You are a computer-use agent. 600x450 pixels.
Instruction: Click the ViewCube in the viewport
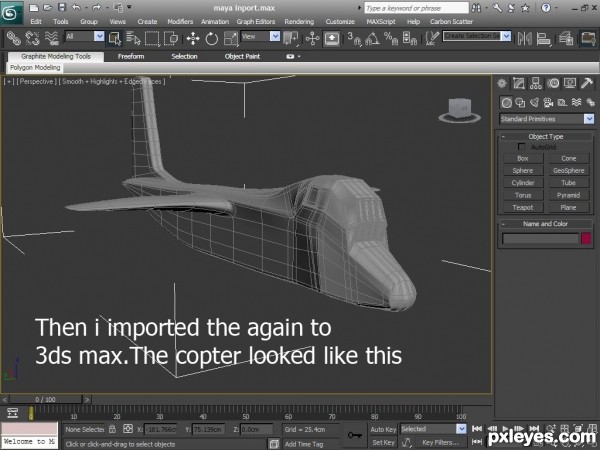459,110
